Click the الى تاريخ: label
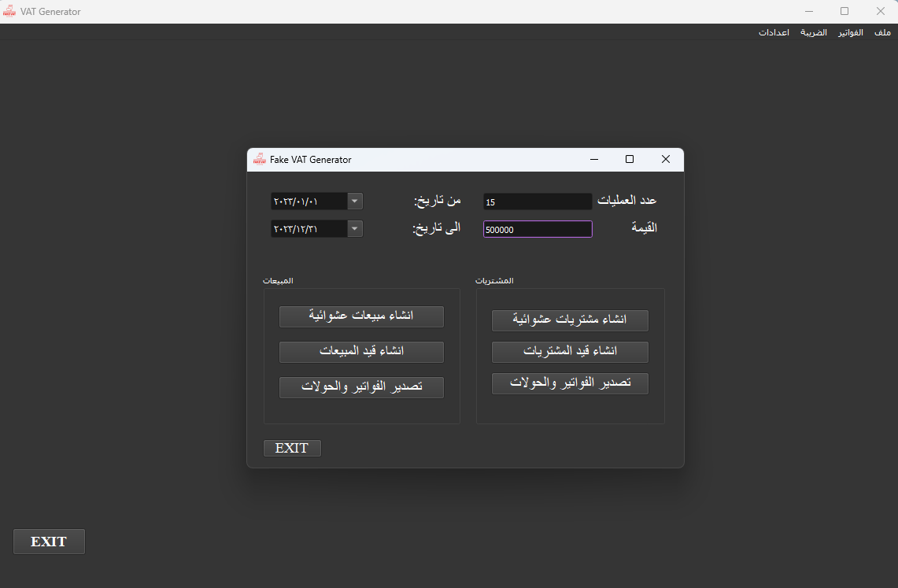The width and height of the screenshot is (898, 588). coord(436,227)
